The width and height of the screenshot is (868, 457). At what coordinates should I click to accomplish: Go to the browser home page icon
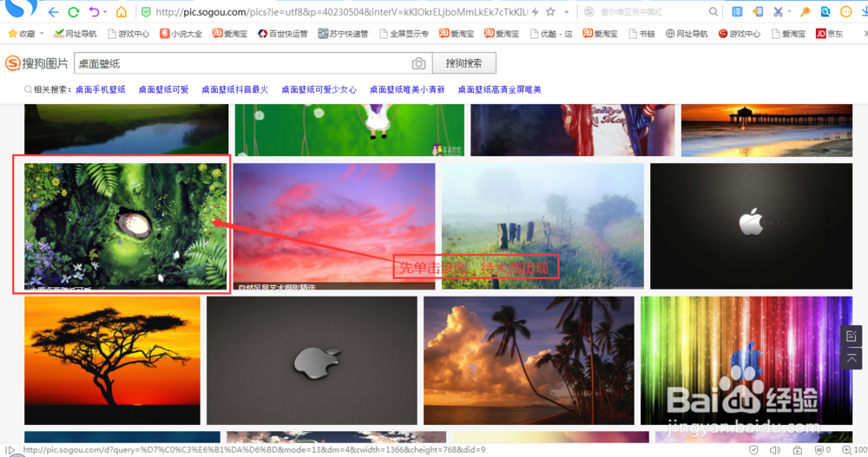pyautogui.click(x=122, y=11)
